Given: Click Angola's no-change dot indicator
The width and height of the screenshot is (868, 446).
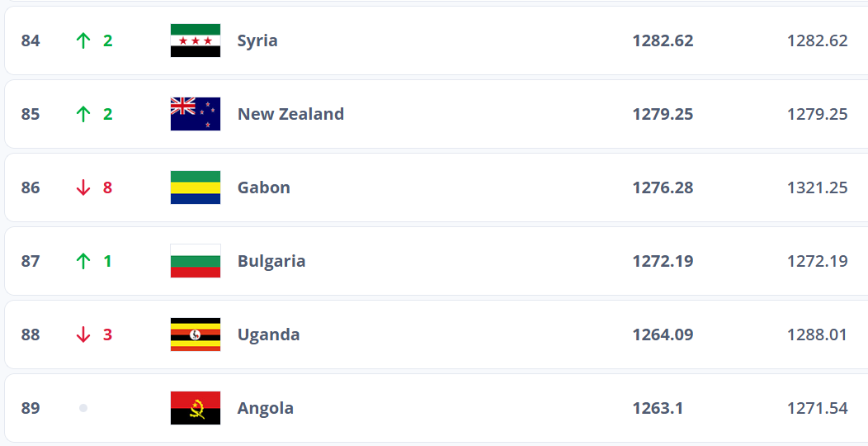Looking at the screenshot, I should tap(83, 408).
